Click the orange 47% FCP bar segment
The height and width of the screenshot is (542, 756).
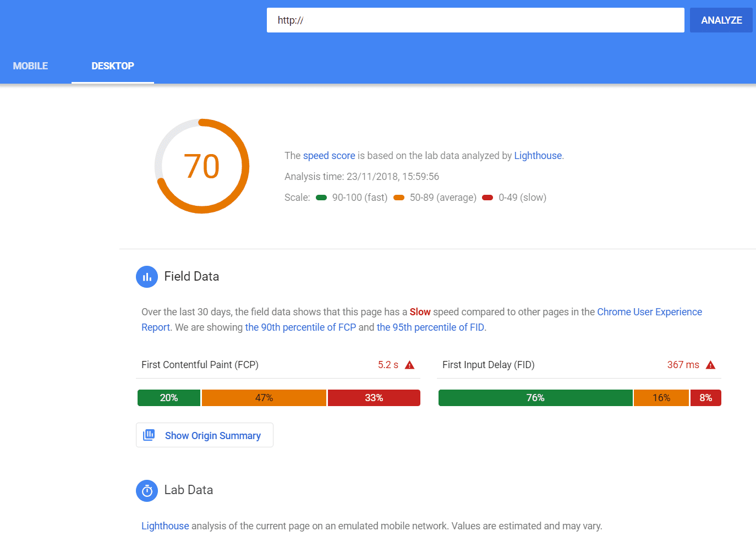tap(264, 398)
